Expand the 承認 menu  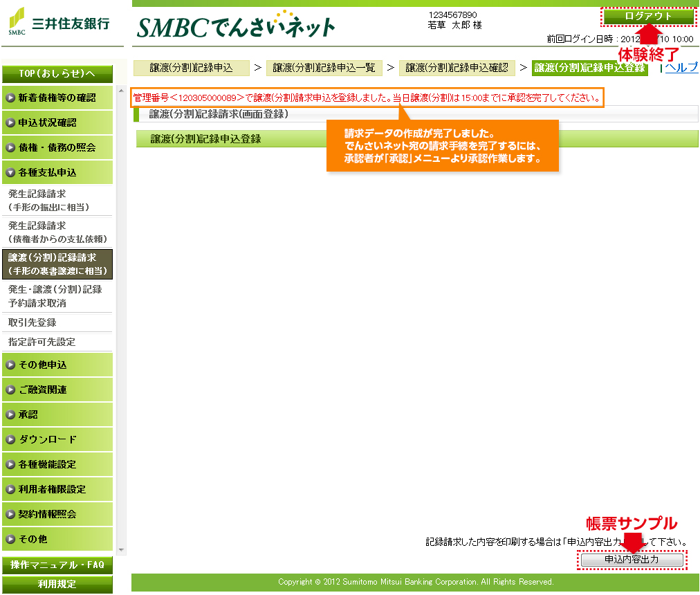57,414
